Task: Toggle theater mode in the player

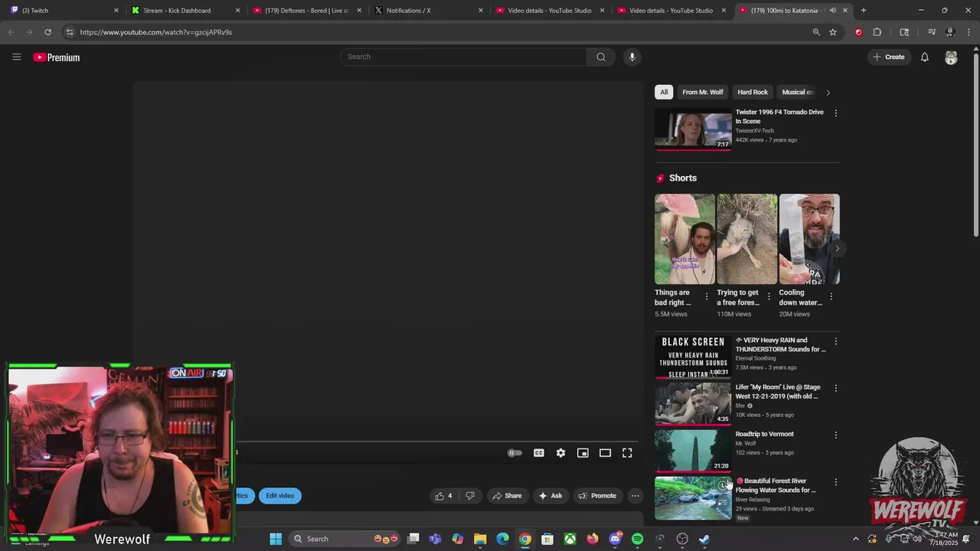Action: tap(605, 453)
